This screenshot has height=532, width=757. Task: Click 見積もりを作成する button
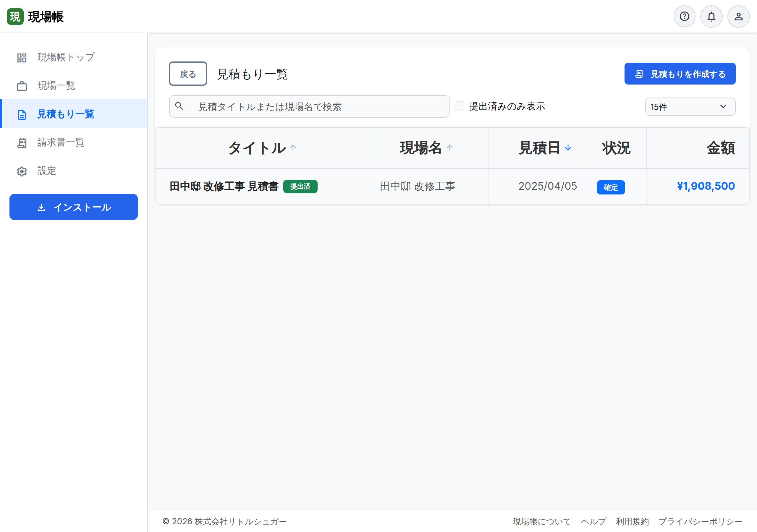tap(680, 74)
